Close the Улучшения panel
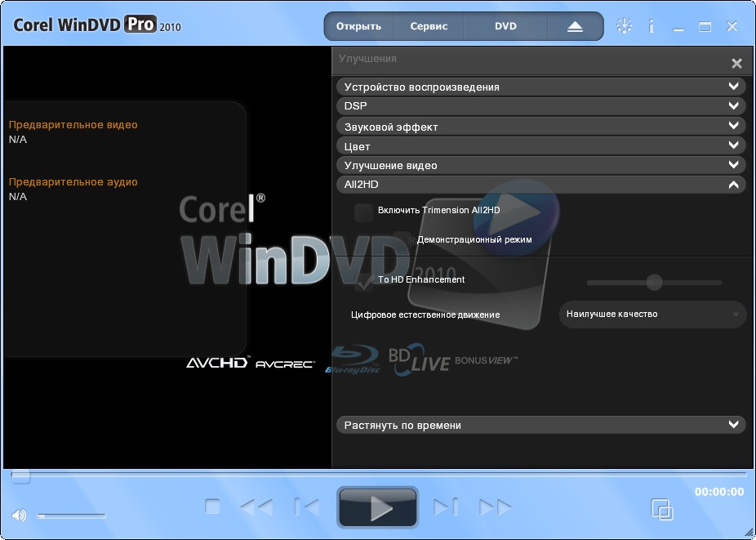The image size is (756, 540). [736, 64]
